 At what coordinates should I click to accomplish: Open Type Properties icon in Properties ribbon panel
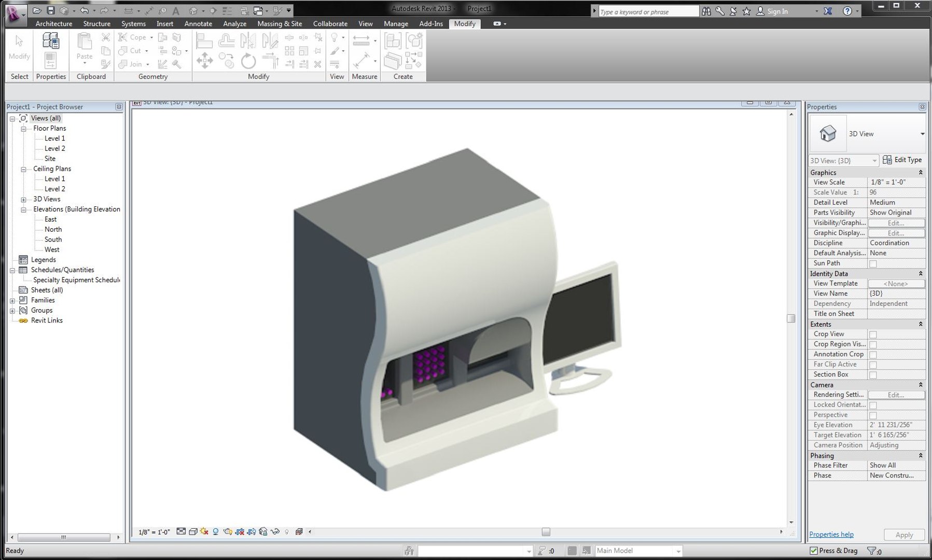coord(50,41)
